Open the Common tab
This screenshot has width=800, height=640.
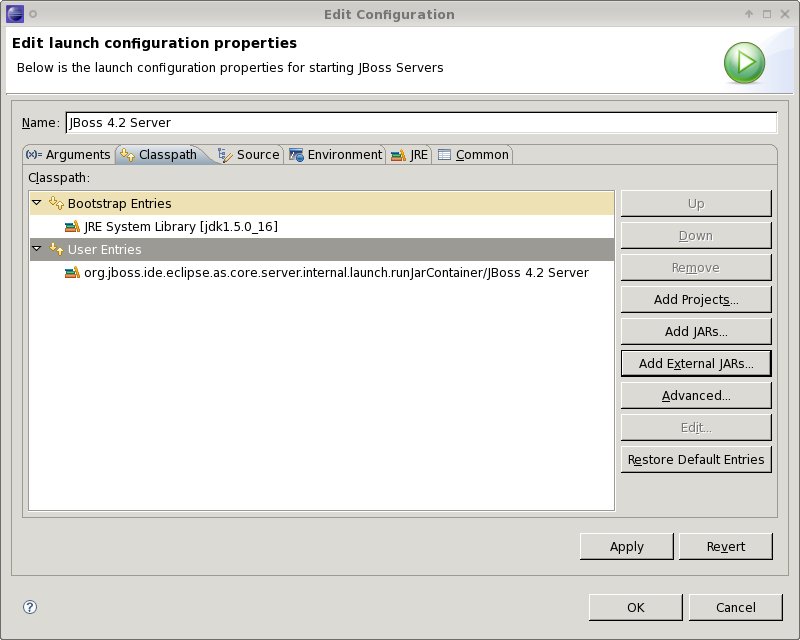[x=473, y=155]
